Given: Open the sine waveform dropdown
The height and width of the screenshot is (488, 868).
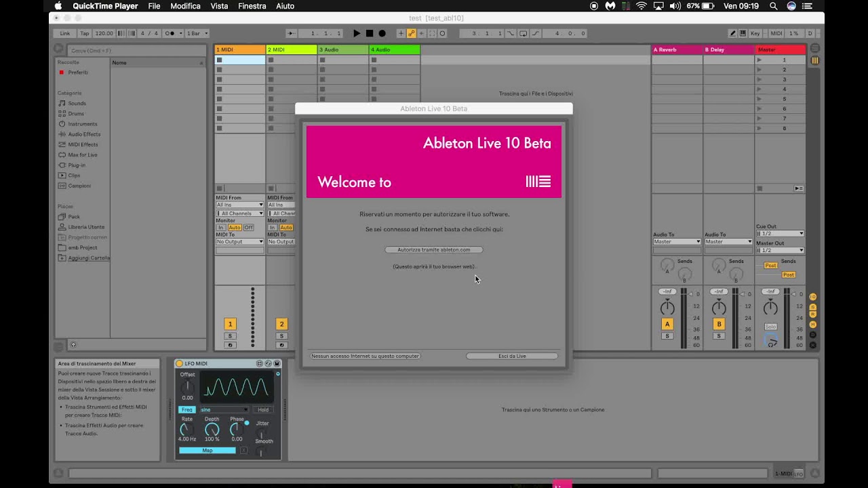Looking at the screenshot, I should [x=224, y=410].
